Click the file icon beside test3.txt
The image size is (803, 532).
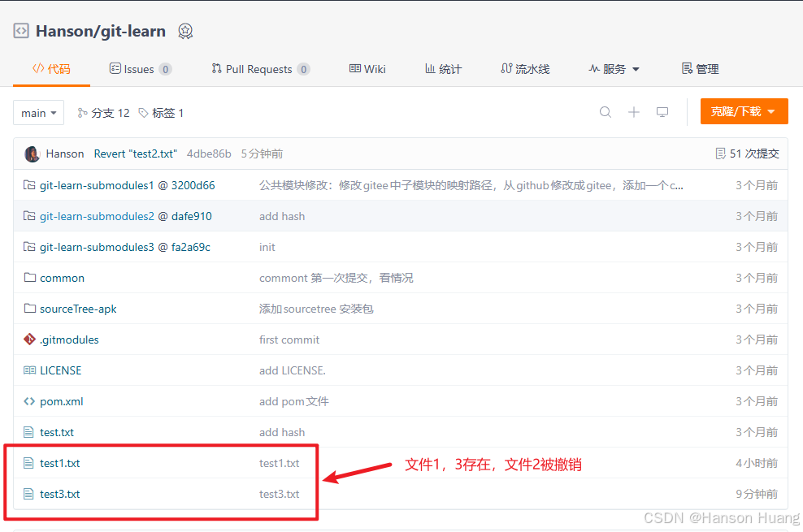click(x=28, y=494)
